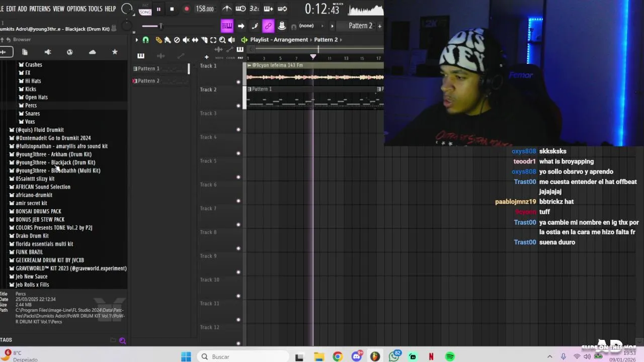Click the 0:12:43 time display
Viewport: 644px width, 362px height.
(322, 9)
